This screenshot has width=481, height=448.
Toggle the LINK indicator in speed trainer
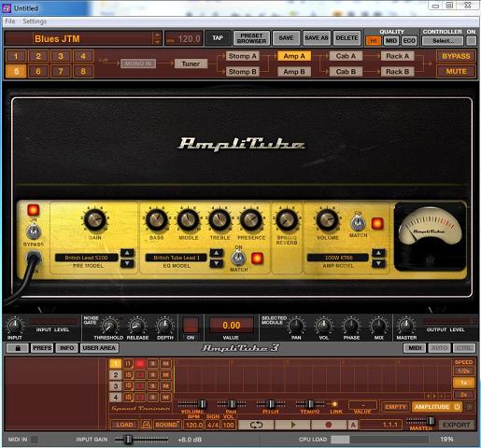[334, 404]
